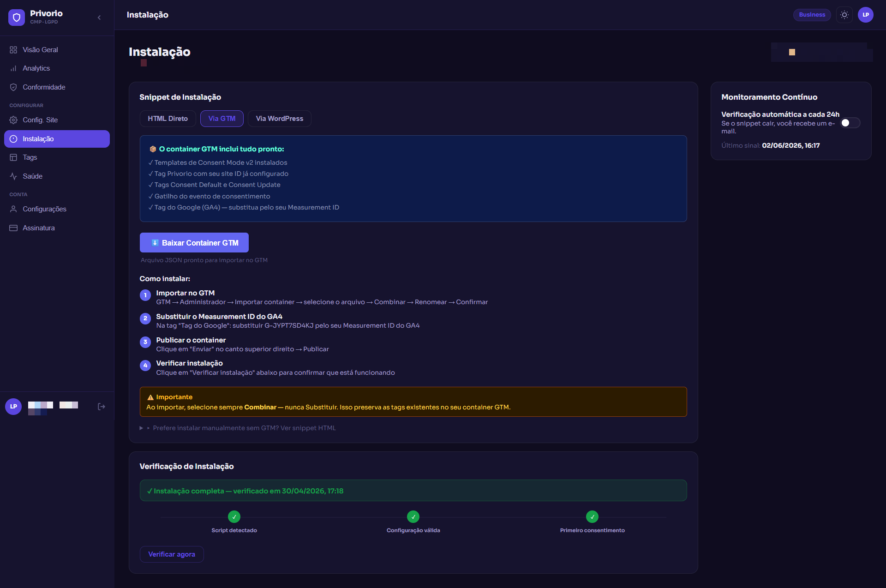The width and height of the screenshot is (886, 588).
Task: Click the Primeiro consentimento check icon
Action: pyautogui.click(x=593, y=517)
